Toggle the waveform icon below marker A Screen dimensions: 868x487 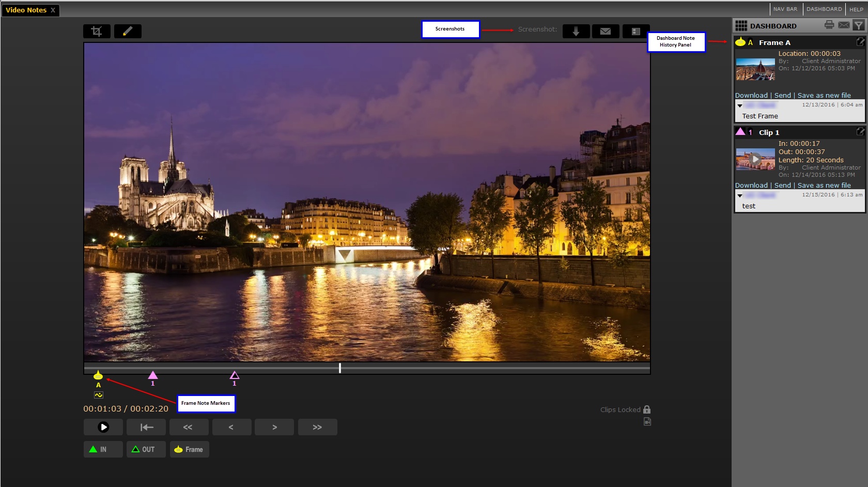click(99, 395)
